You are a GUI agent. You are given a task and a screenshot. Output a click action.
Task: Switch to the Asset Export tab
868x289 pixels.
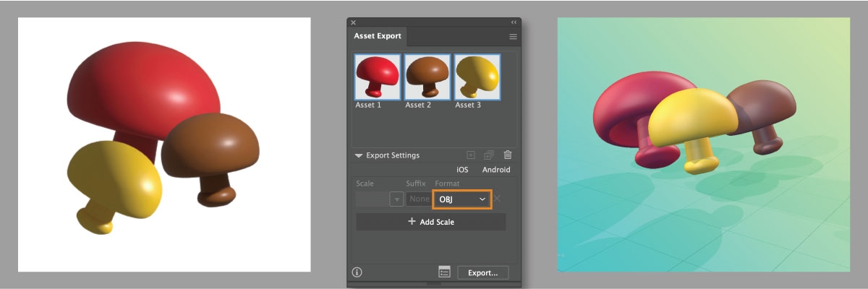point(378,36)
